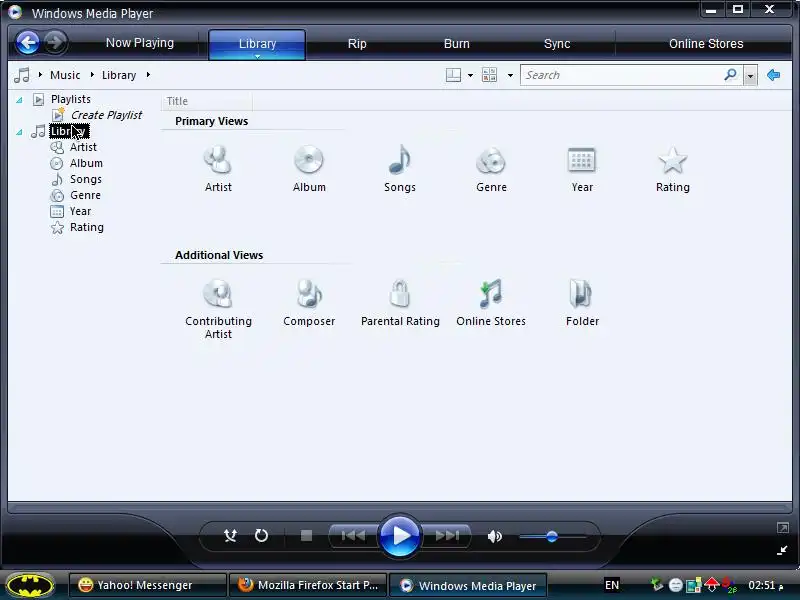Click the Play button

tap(399, 536)
